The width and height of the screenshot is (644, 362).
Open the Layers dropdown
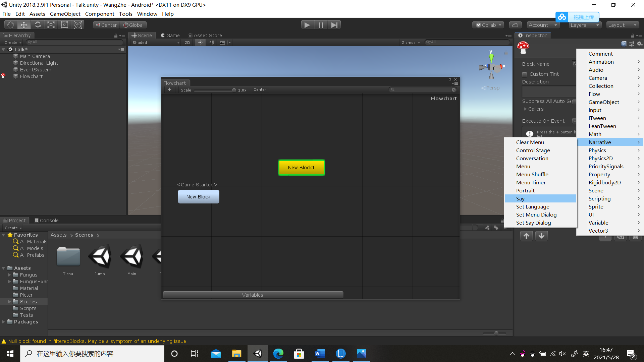(x=585, y=25)
